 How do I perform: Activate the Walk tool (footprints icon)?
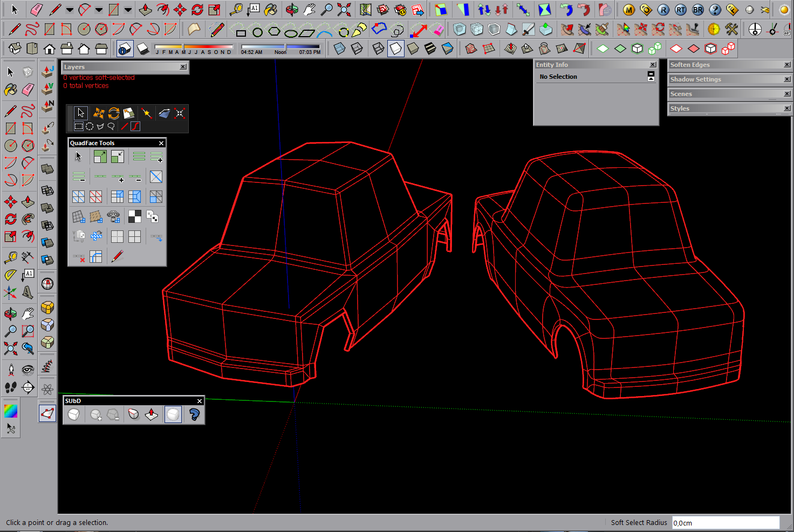[x=10, y=387]
